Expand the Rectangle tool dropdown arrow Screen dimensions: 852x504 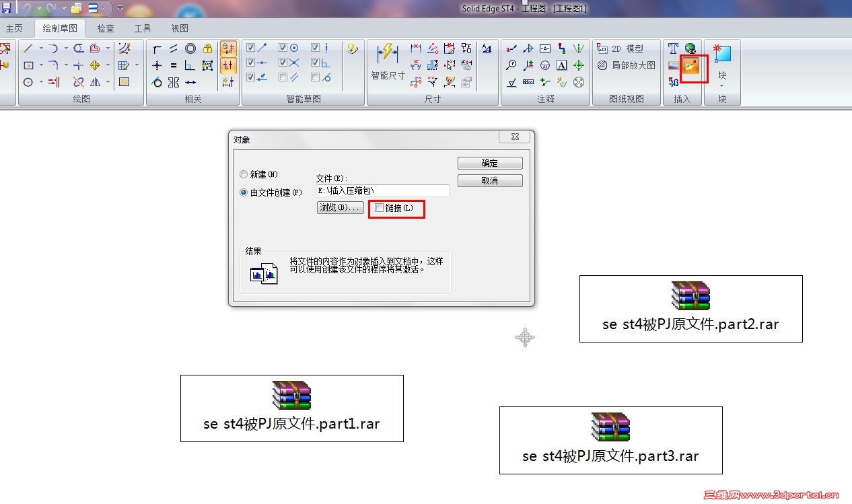(40, 65)
